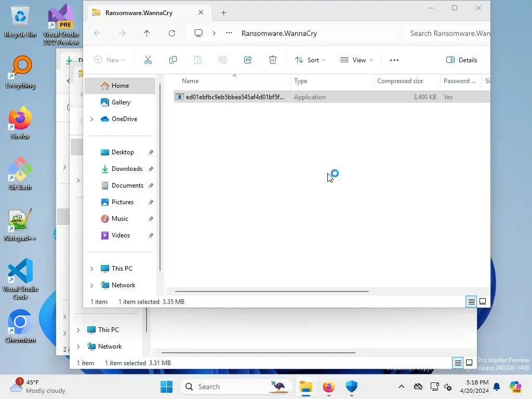Select the Notepad++ desktop shortcut

point(20,224)
